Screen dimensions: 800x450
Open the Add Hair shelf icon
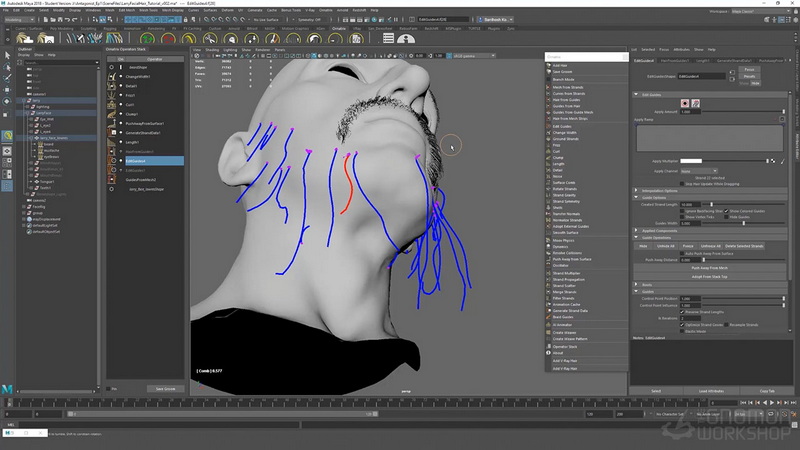click(x=23, y=39)
